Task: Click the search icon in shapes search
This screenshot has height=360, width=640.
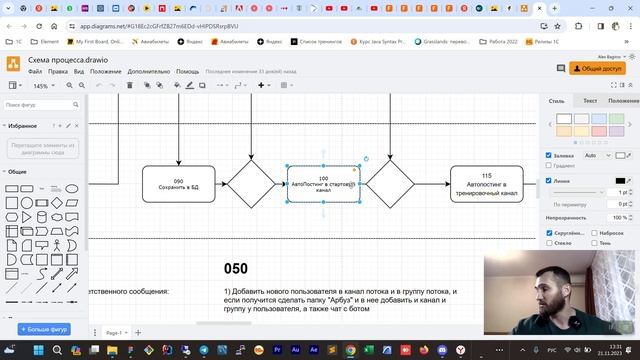Action: click(x=76, y=105)
